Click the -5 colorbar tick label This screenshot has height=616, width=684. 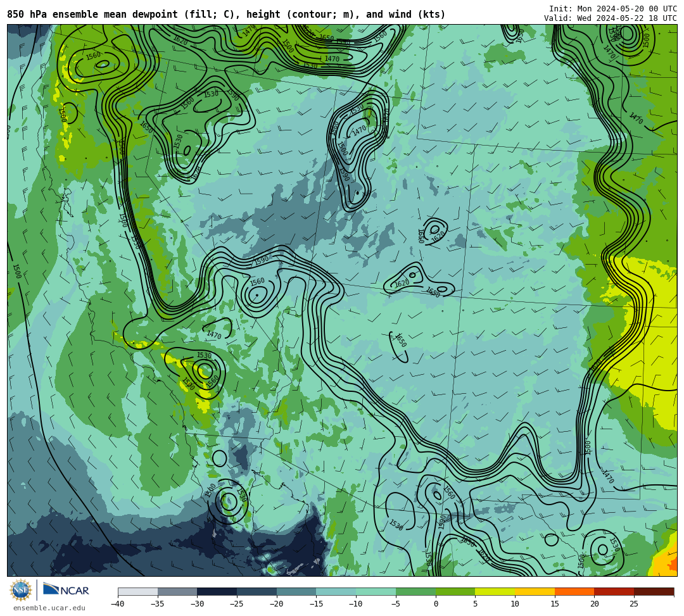click(x=396, y=604)
